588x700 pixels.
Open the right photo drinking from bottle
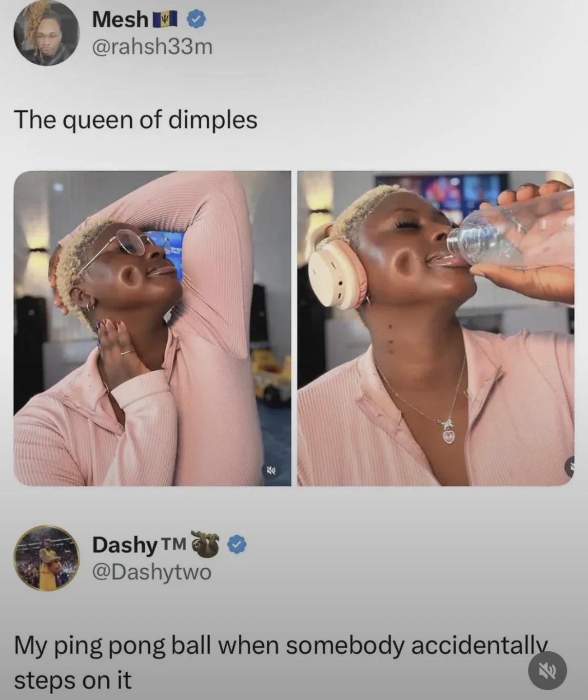pyautogui.click(x=435, y=328)
